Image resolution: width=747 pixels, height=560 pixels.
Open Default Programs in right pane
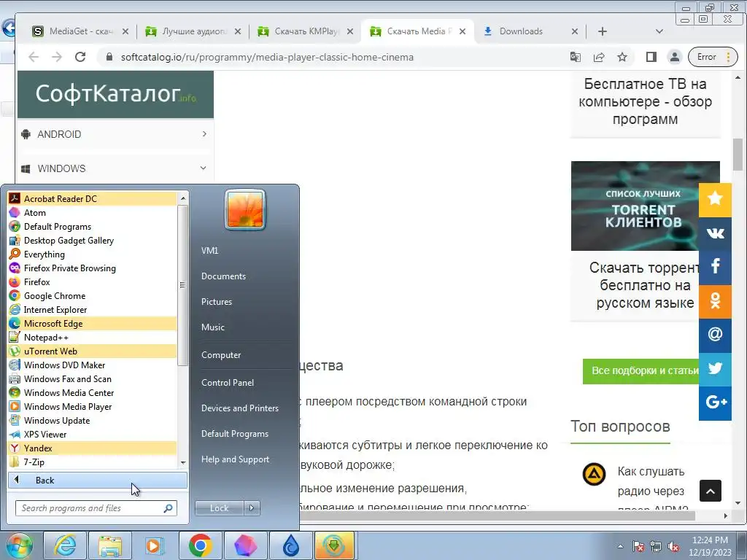(x=234, y=434)
